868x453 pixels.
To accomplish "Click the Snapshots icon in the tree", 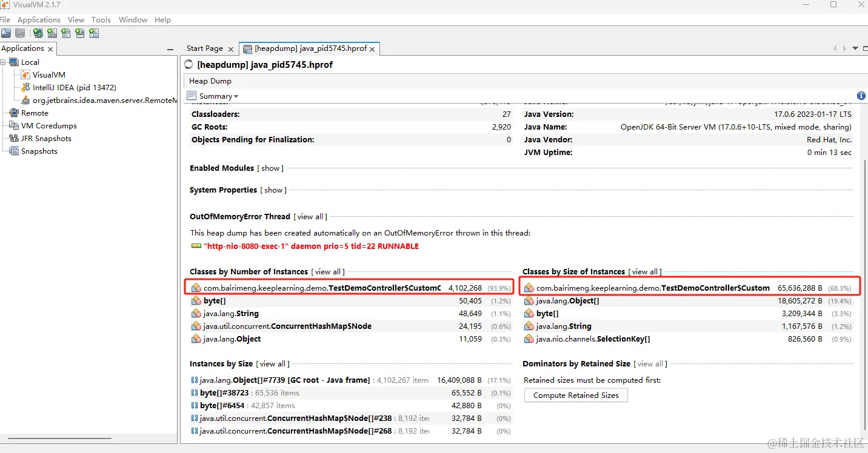I will point(14,151).
